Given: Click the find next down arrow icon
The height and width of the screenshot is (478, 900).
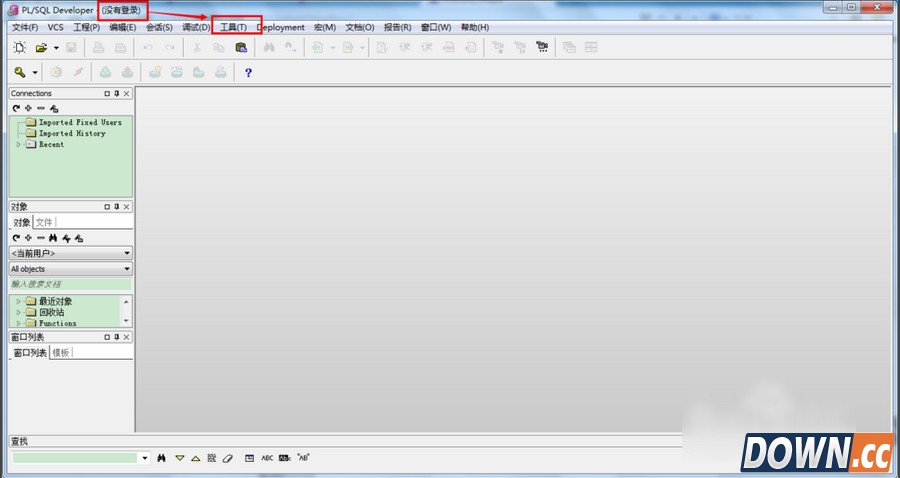Looking at the screenshot, I should [x=180, y=458].
